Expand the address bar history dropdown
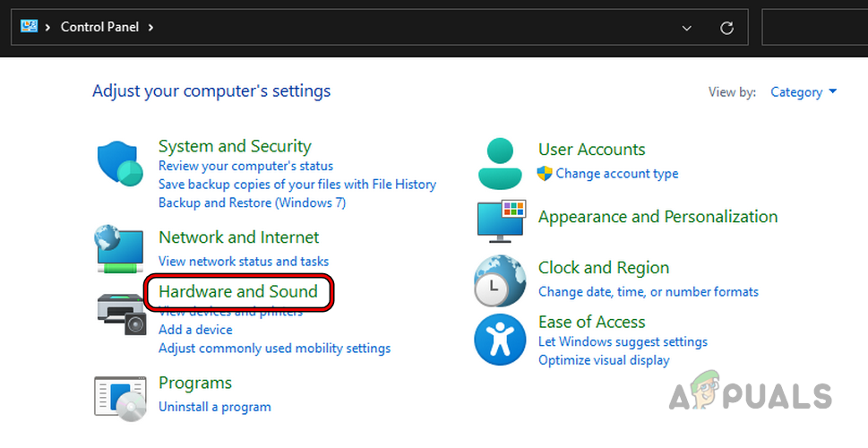Image resolution: width=868 pixels, height=448 pixels. tap(687, 28)
